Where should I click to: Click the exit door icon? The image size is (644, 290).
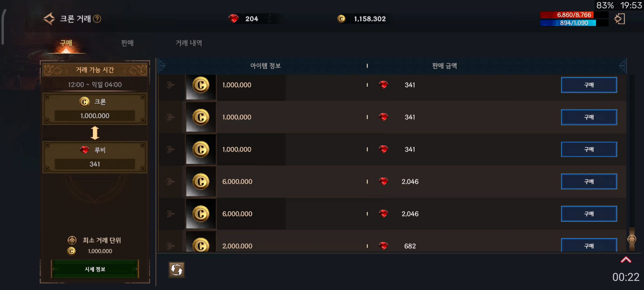(x=620, y=19)
